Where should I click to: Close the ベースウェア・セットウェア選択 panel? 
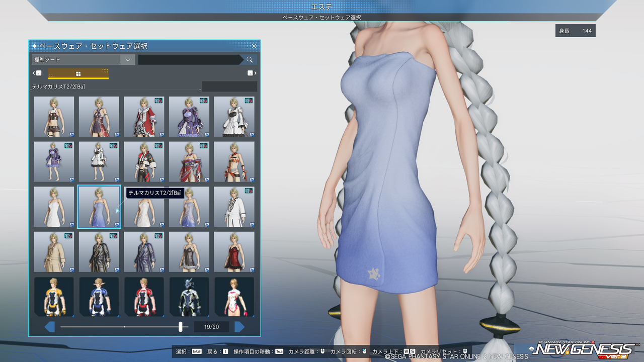pos(254,46)
